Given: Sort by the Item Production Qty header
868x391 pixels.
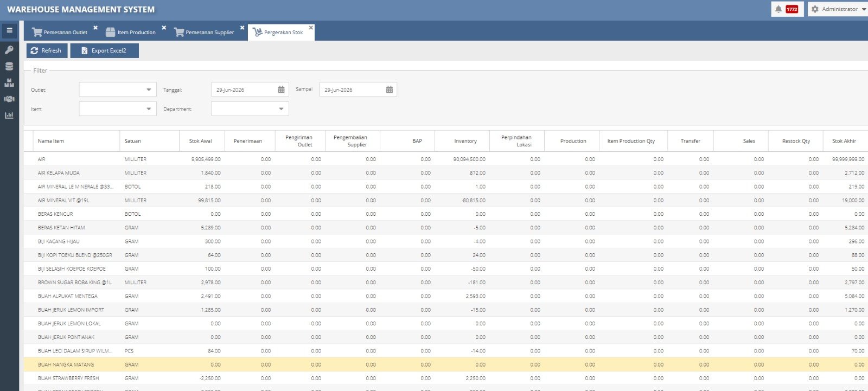Looking at the screenshot, I should pos(633,141).
